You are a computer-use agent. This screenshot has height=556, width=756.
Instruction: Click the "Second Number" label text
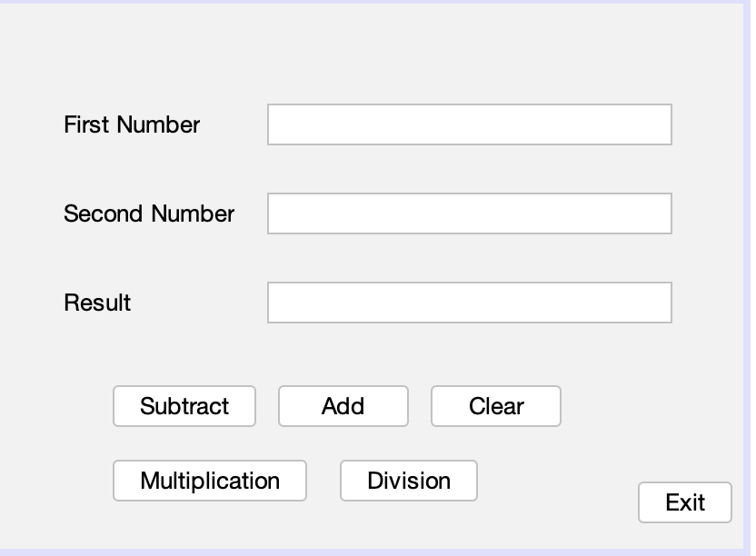point(149,213)
